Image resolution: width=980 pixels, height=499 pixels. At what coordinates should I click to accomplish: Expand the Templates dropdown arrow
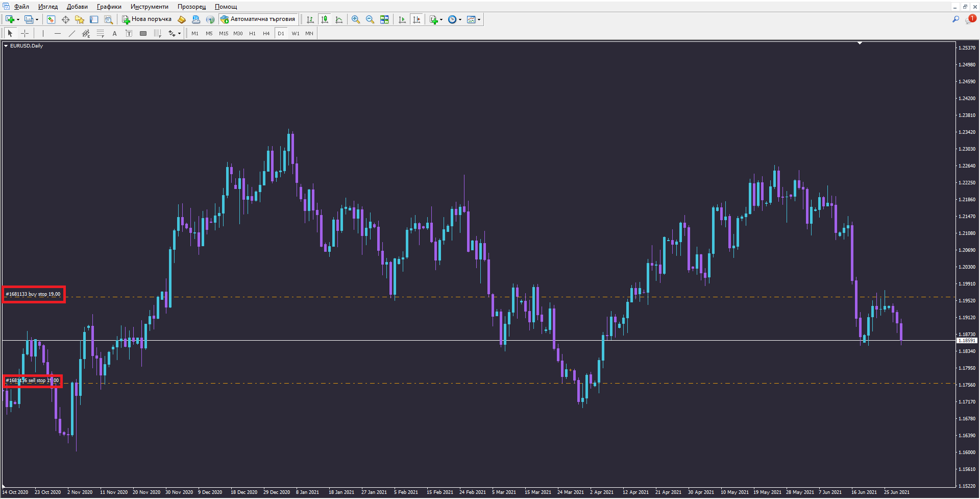(479, 19)
